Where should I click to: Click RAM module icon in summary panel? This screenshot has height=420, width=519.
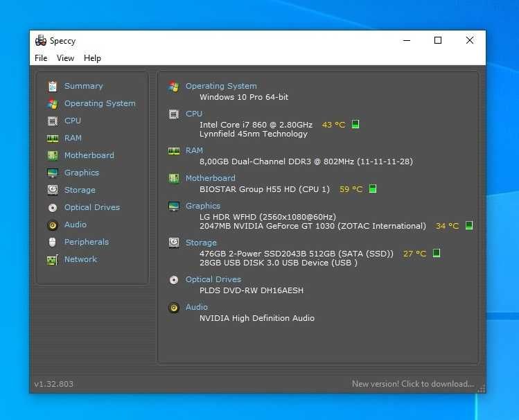174,151
